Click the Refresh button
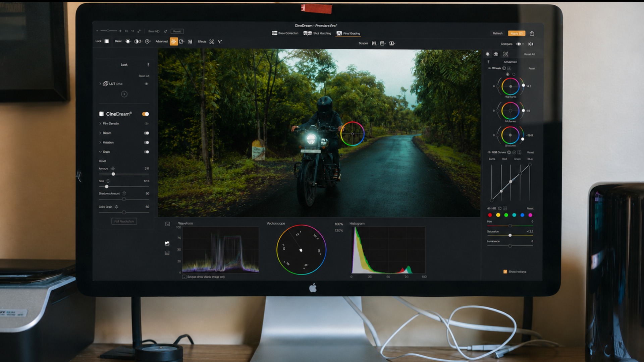The height and width of the screenshot is (362, 644). tap(498, 33)
